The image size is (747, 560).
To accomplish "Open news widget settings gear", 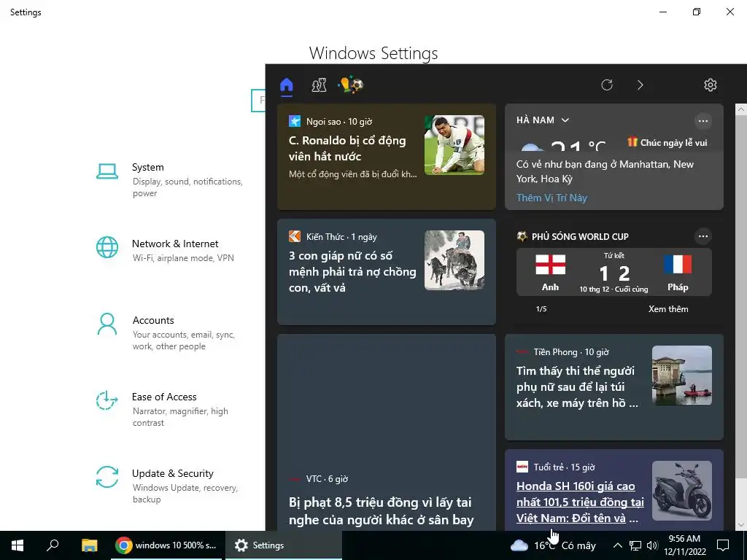I will [711, 85].
